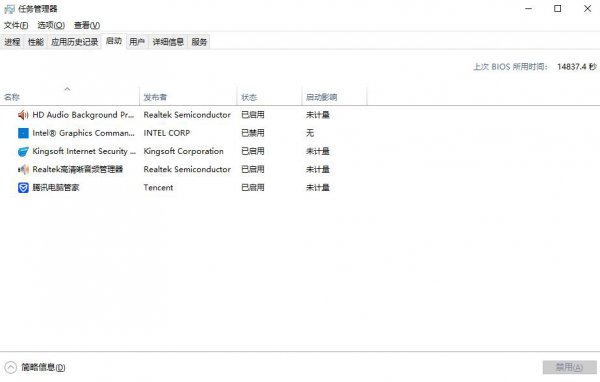Click the 简略信息(D) link text
The height and width of the screenshot is (382, 600).
(x=43, y=367)
